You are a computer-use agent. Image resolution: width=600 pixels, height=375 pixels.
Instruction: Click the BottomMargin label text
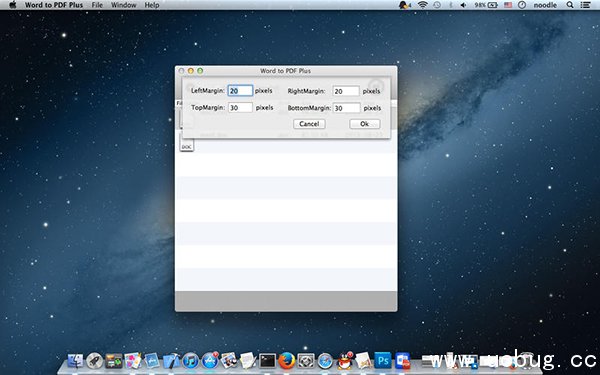click(x=309, y=108)
